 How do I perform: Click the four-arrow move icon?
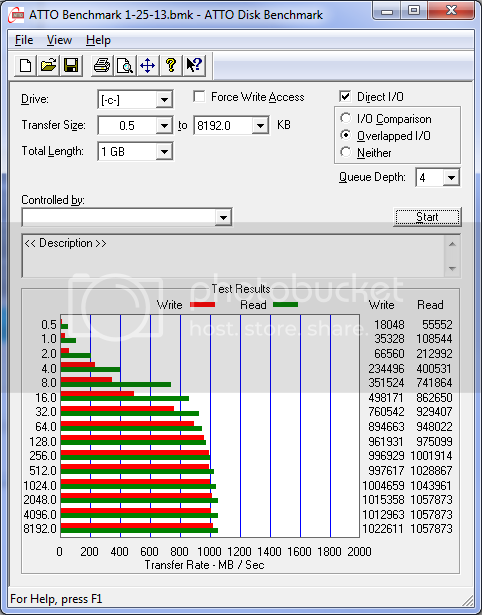click(x=147, y=65)
